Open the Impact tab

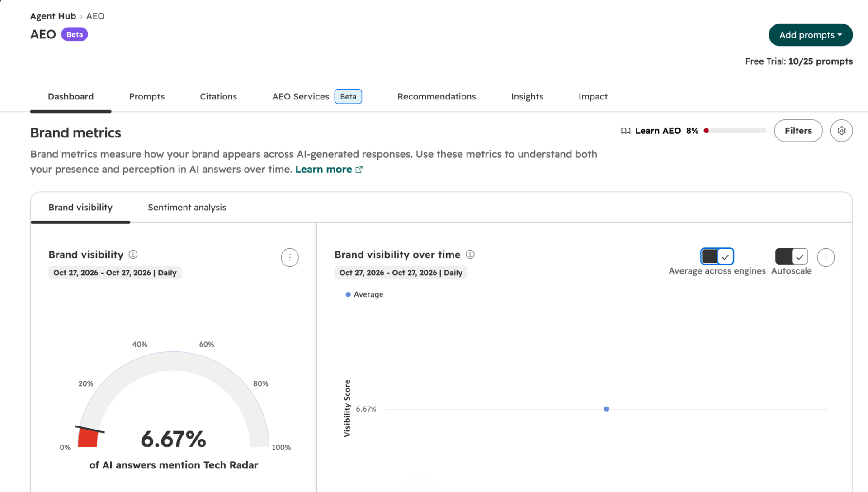click(x=593, y=96)
